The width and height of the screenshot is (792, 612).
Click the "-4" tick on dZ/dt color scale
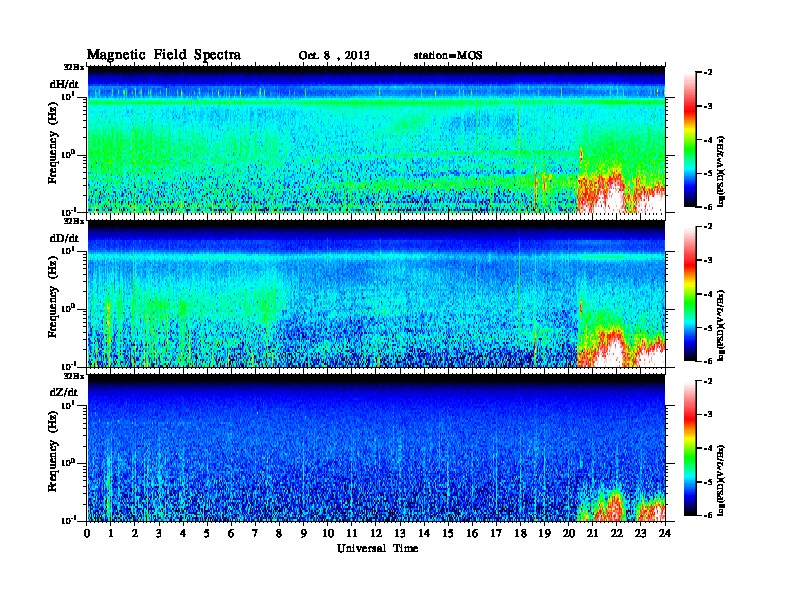point(708,448)
